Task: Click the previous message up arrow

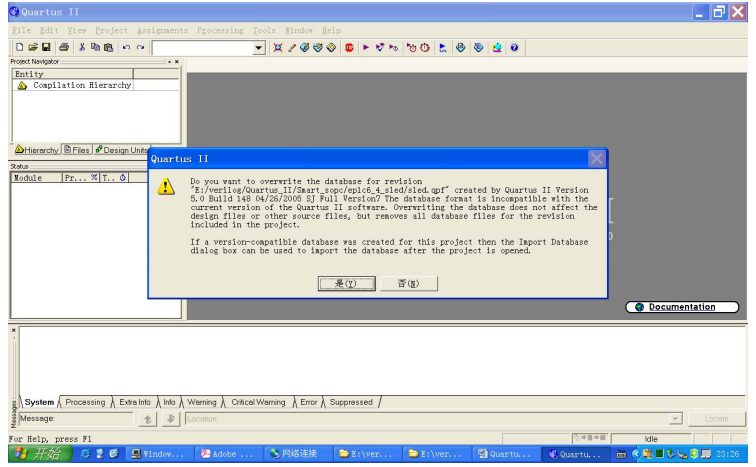Action: tap(148, 419)
